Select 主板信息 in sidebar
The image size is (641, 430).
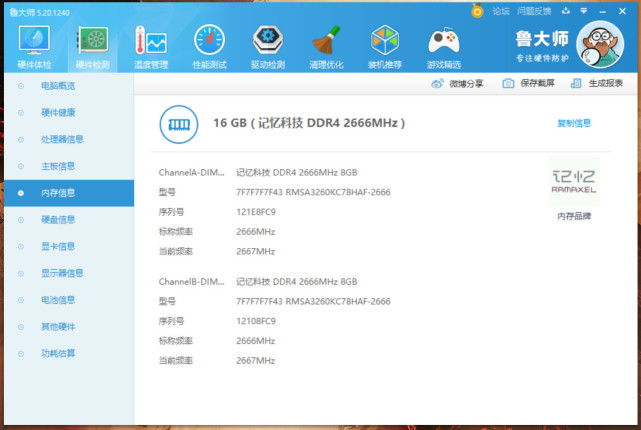point(69,166)
